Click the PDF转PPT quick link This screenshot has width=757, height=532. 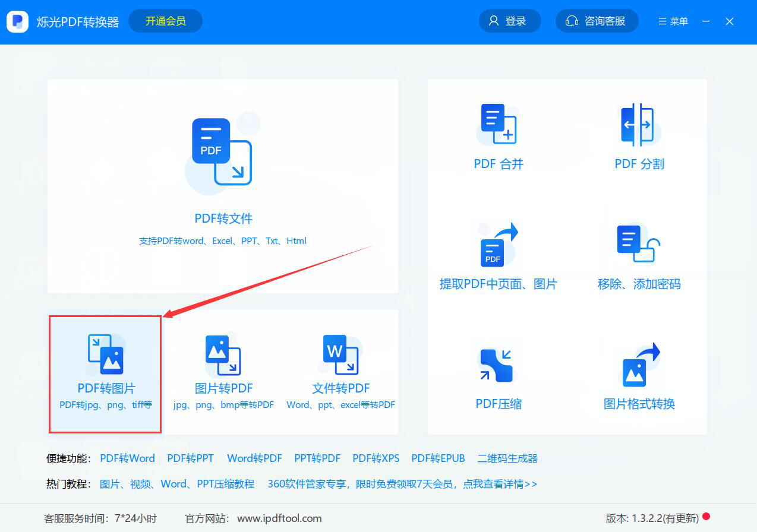[x=190, y=458]
